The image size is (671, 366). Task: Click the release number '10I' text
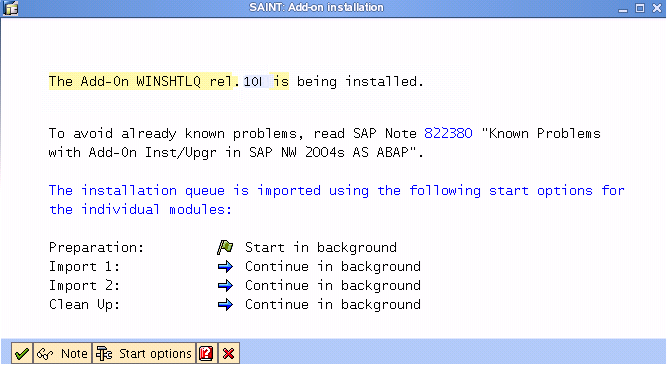(x=253, y=81)
